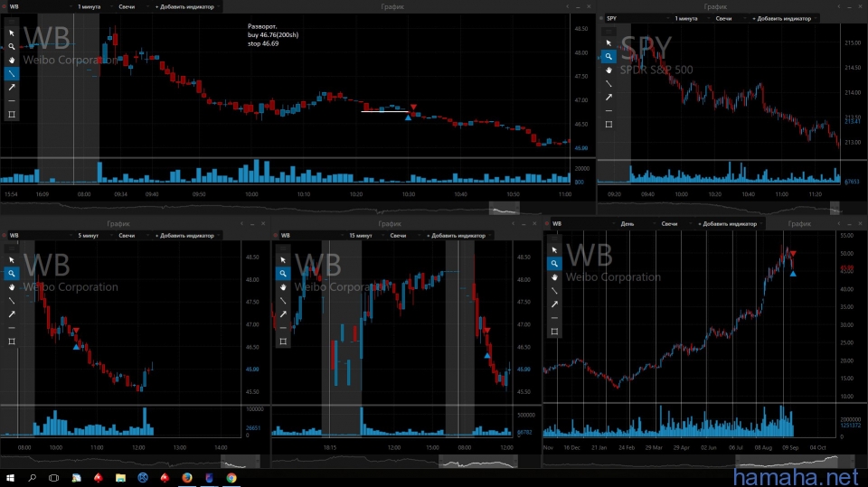Select the trend line tool in the SPY chart
This screenshot has width=868, height=487.
click(x=609, y=83)
